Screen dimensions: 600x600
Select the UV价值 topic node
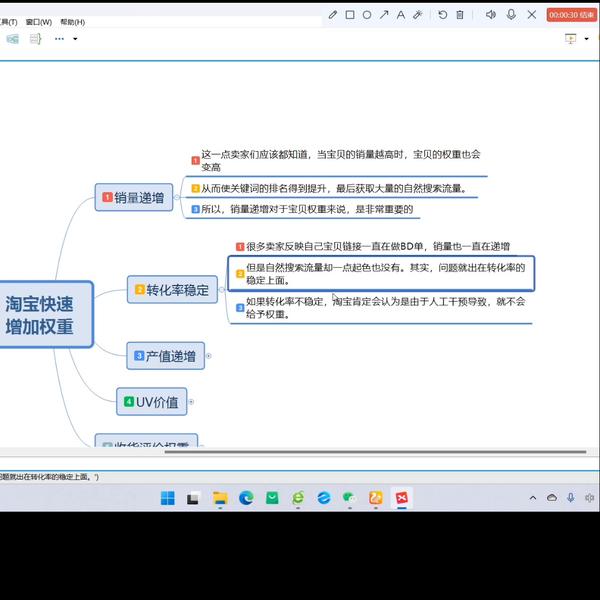152,402
